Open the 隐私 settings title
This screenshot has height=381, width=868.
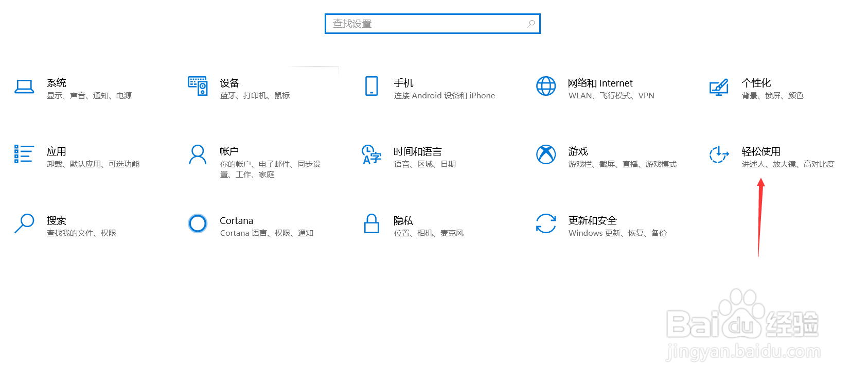point(403,220)
